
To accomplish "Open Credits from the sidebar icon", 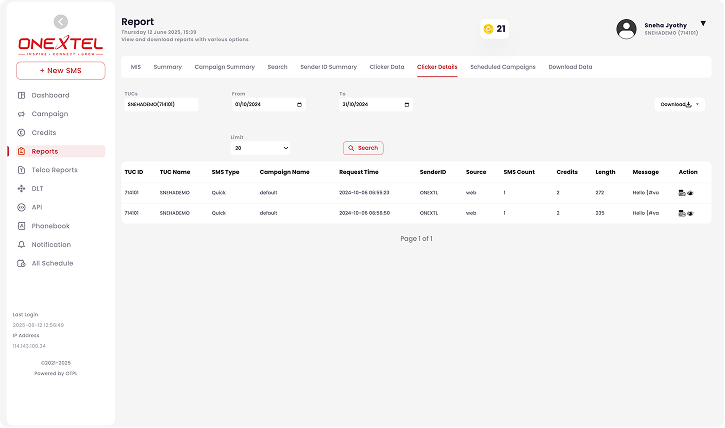I will (x=22, y=133).
